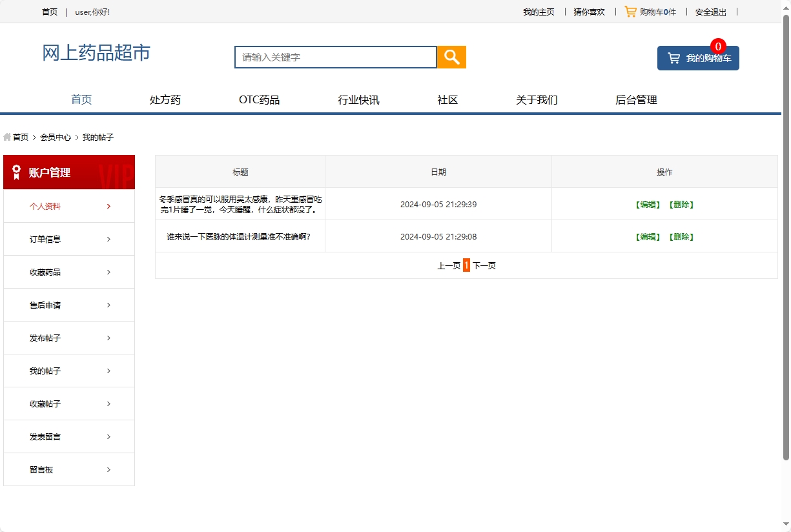Click the red notification badge showing 0

click(717, 46)
